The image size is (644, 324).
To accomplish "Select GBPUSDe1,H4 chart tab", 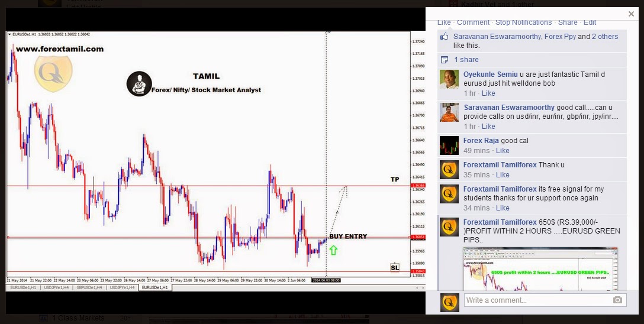I will tap(89, 287).
